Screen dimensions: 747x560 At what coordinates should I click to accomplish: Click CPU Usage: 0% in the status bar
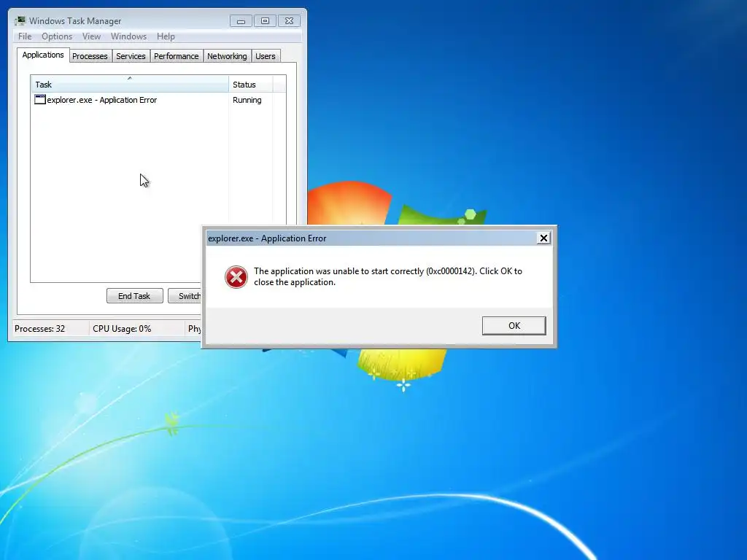tap(122, 329)
